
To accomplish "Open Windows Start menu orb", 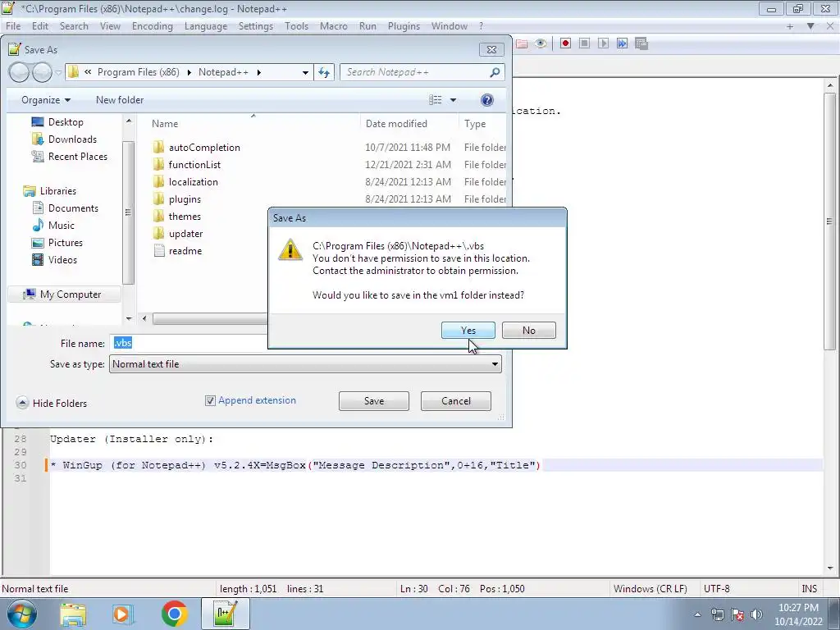I will 22,614.
